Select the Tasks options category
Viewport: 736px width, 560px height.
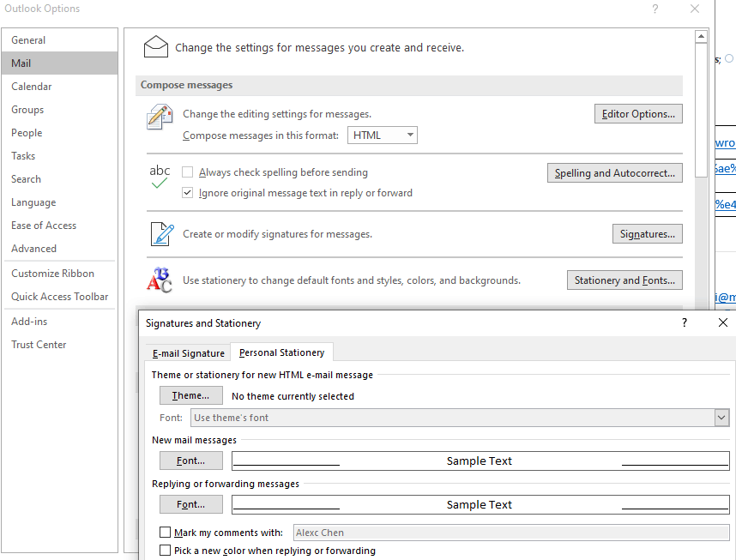(x=59, y=156)
